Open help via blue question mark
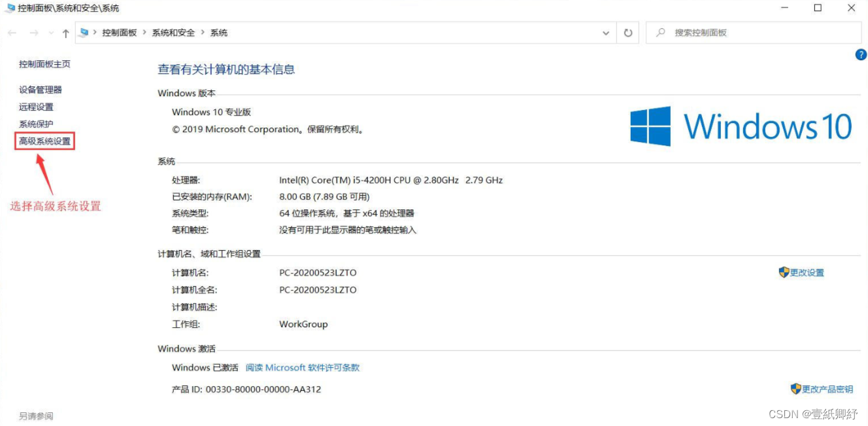Viewport: 868px width, 426px height. pyautogui.click(x=861, y=55)
